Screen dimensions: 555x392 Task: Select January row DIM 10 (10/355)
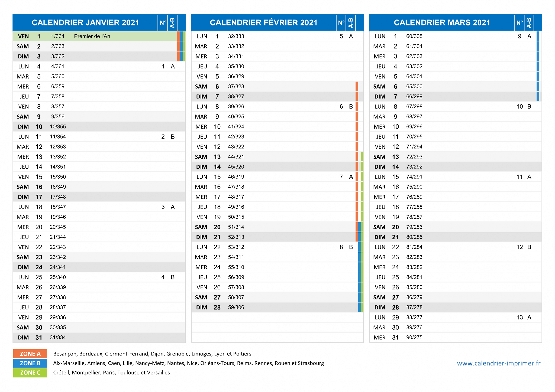click(x=99, y=127)
